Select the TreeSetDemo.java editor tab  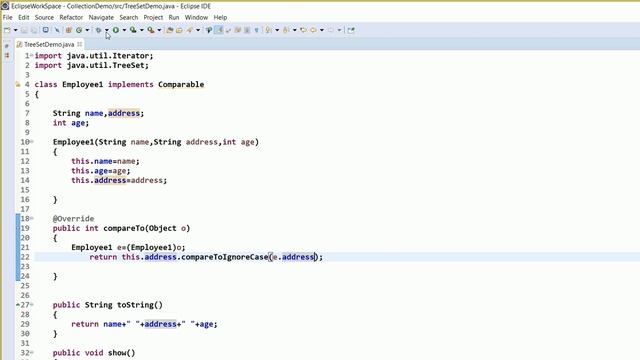point(49,44)
